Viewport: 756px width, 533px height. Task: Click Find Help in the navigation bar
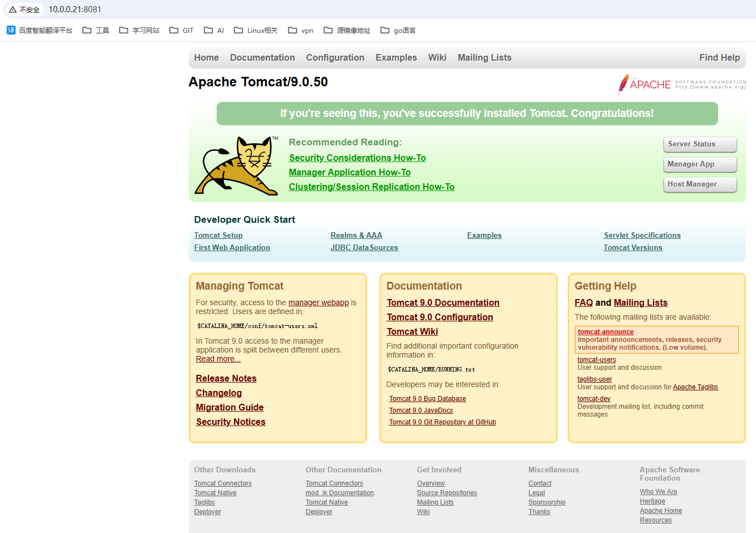719,57
